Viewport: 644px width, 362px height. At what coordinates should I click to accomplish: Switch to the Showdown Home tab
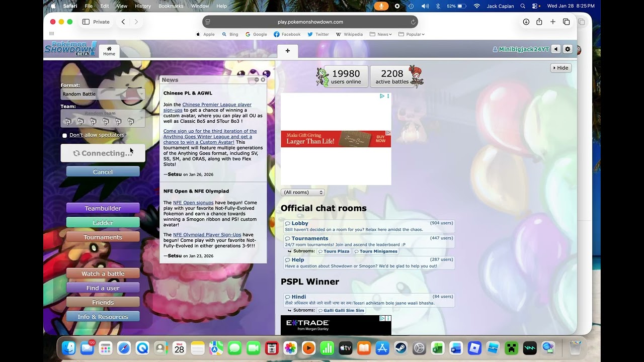tap(109, 51)
